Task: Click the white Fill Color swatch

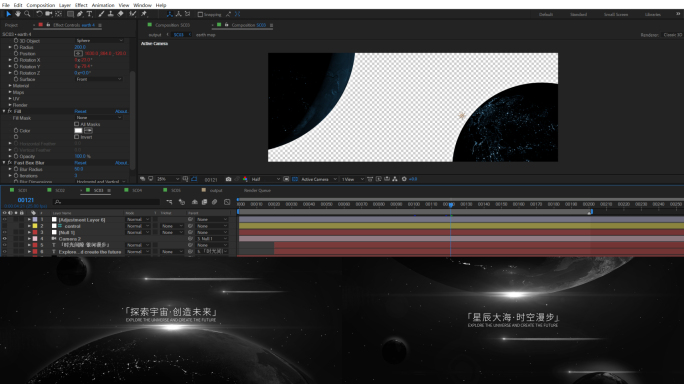Action: (x=79, y=130)
